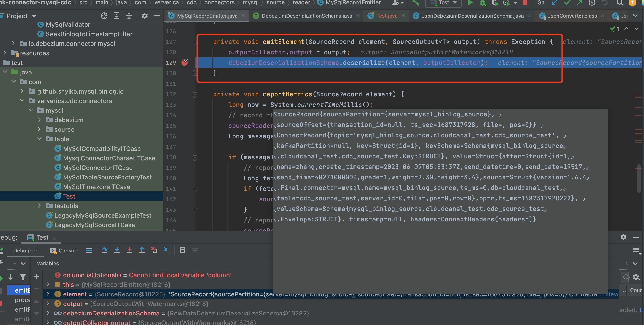This screenshot has height=325, width=644.
Task: Select the Debugger tab
Action: (x=25, y=251)
